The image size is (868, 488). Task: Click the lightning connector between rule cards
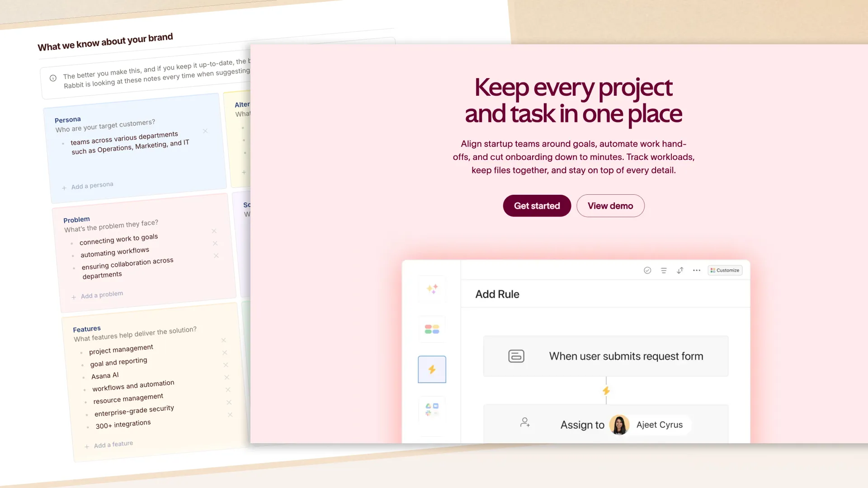606,390
